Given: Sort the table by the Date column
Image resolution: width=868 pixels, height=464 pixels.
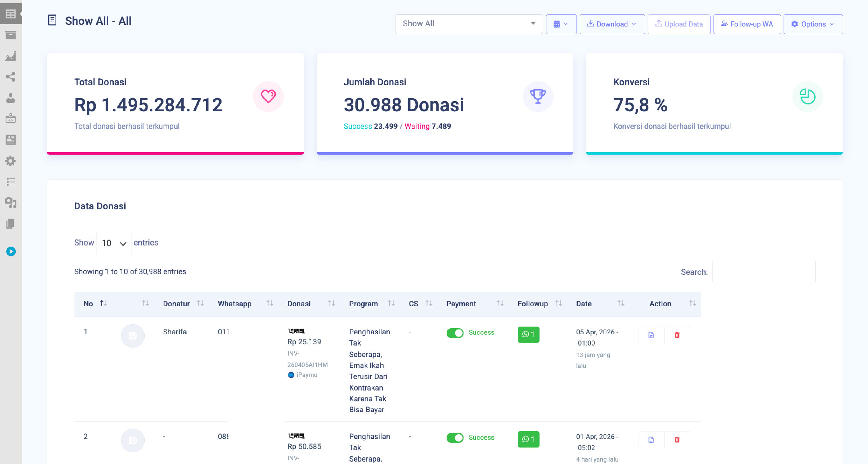Looking at the screenshot, I should coord(620,304).
